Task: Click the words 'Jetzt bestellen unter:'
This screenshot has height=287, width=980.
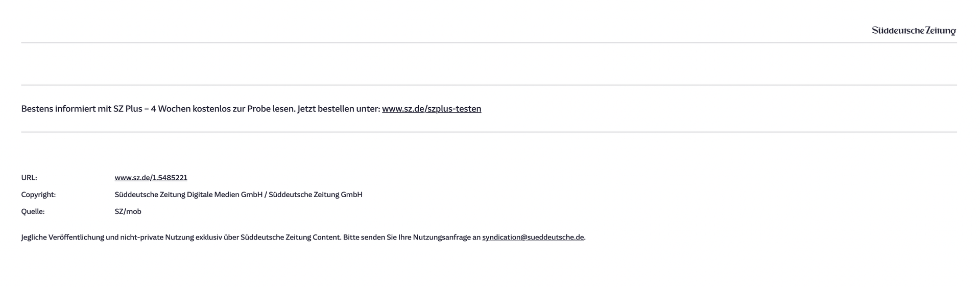Action: (339, 109)
